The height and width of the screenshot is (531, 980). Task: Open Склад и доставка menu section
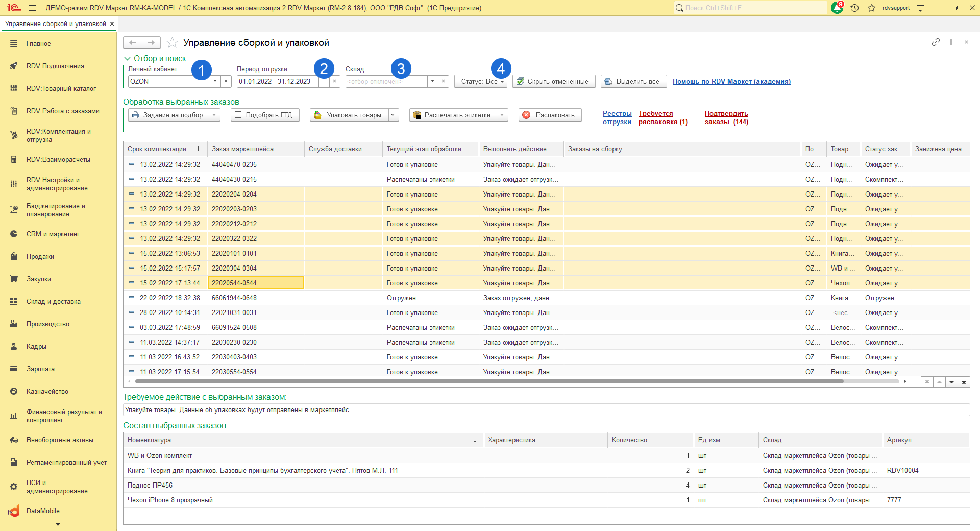point(53,301)
